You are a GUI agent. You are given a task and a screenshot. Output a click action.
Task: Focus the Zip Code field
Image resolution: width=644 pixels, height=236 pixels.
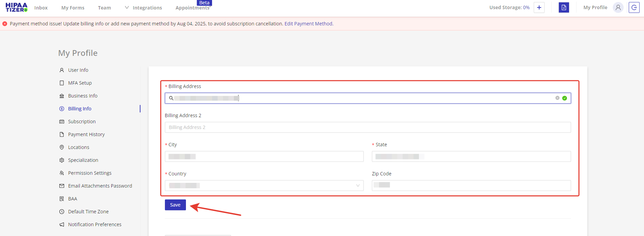[x=471, y=186]
